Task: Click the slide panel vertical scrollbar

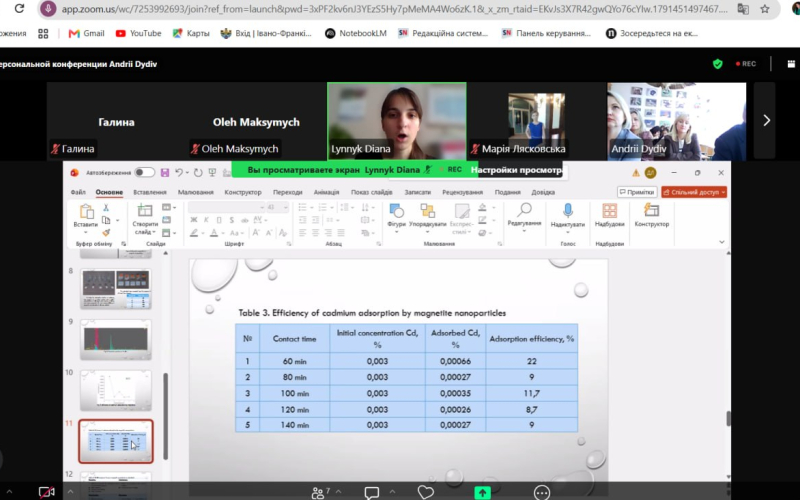Action: (165, 416)
